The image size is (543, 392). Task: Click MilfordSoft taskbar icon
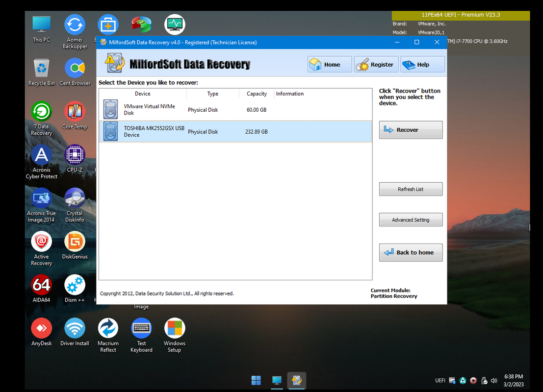(296, 381)
